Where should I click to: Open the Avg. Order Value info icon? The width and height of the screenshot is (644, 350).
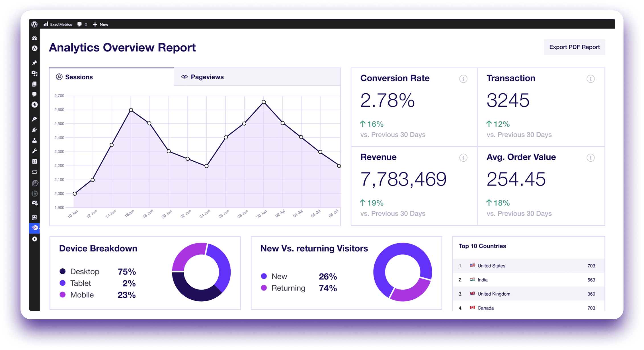(590, 158)
